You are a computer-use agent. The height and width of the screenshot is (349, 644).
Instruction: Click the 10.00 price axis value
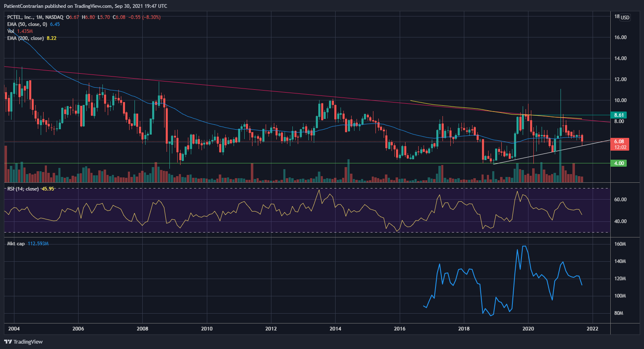pyautogui.click(x=620, y=100)
